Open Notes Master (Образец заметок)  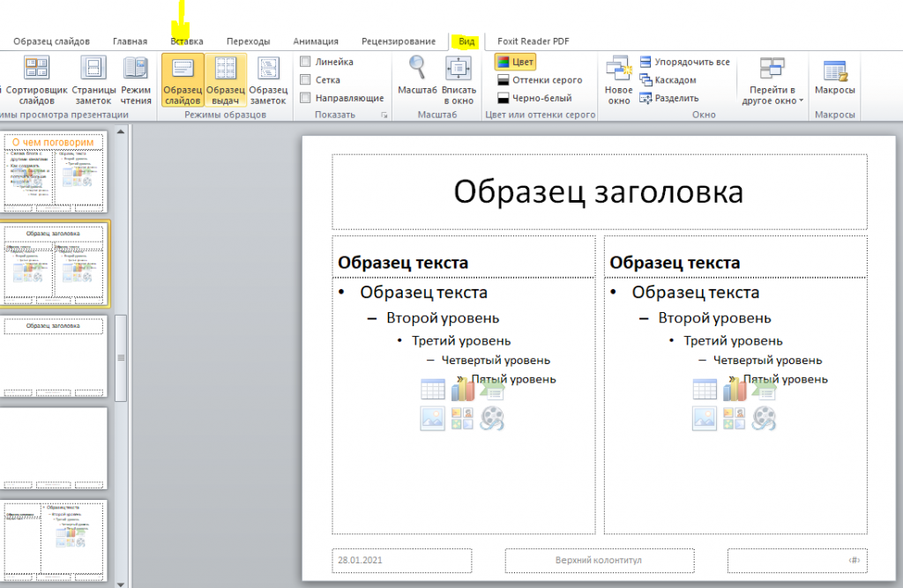(268, 80)
